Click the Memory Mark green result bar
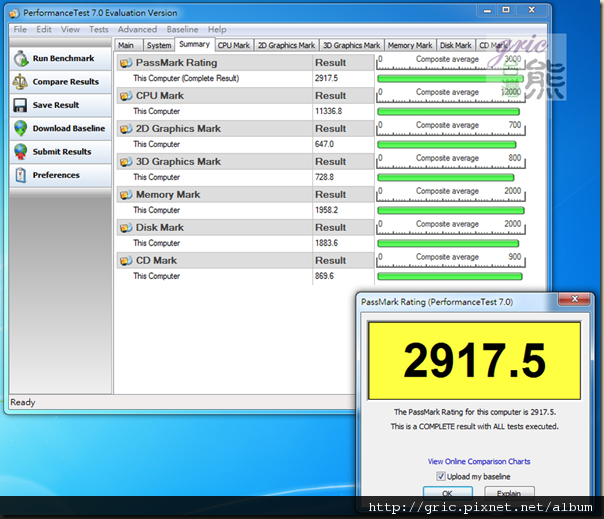The image size is (604, 519). click(x=451, y=211)
